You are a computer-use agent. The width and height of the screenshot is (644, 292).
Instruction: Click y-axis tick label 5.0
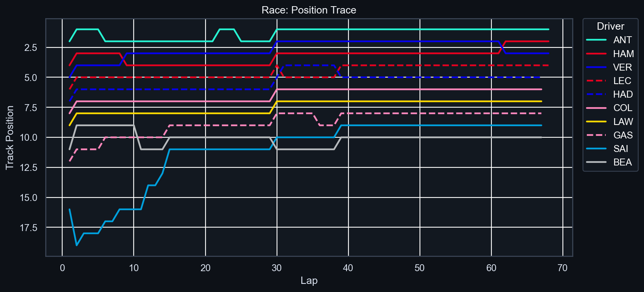click(x=31, y=78)
